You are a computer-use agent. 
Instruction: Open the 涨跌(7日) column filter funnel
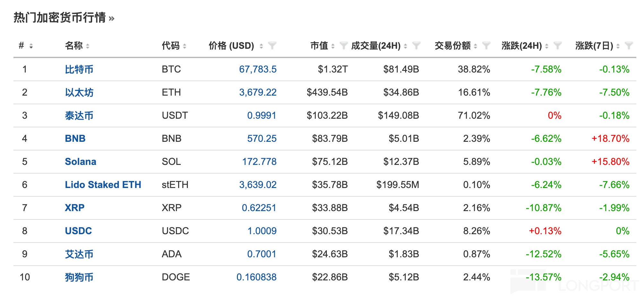(629, 46)
